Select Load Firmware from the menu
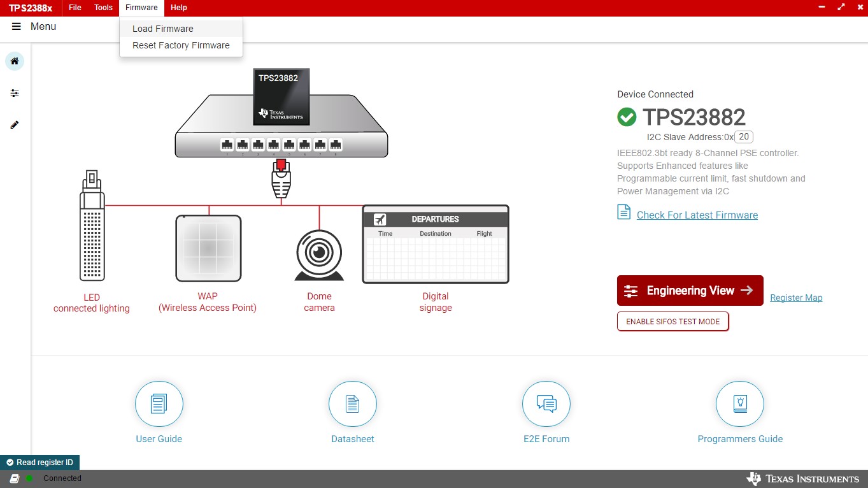Screen dimensions: 868x488 pos(163,29)
